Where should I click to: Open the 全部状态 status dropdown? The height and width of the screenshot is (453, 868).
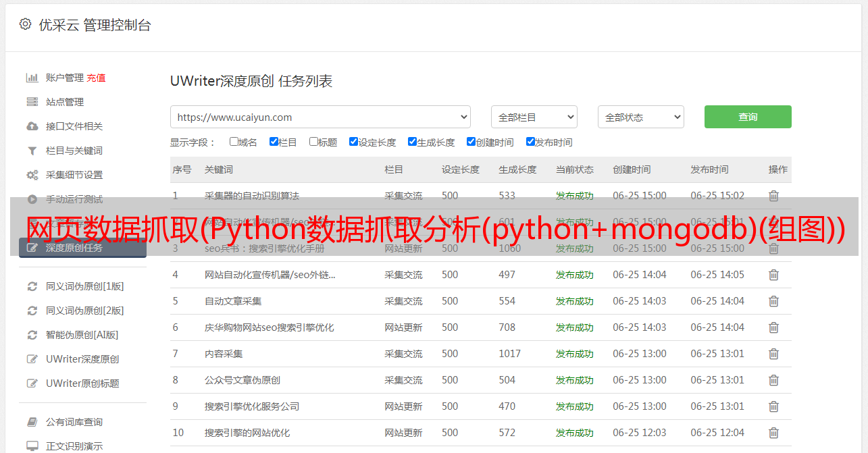click(640, 117)
